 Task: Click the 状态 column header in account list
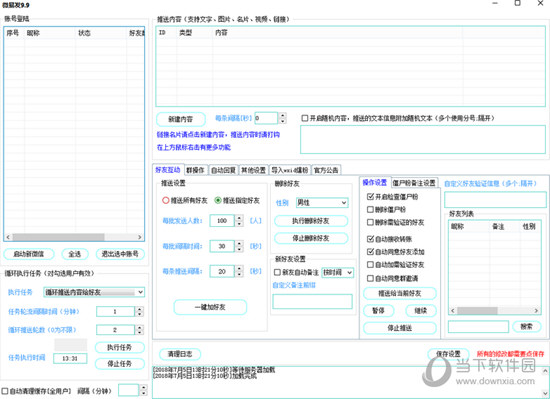pyautogui.click(x=101, y=33)
